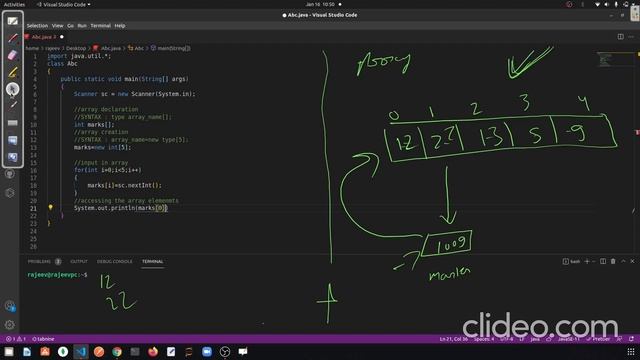
Task: Click the tabnine status bar item
Action: [43, 339]
